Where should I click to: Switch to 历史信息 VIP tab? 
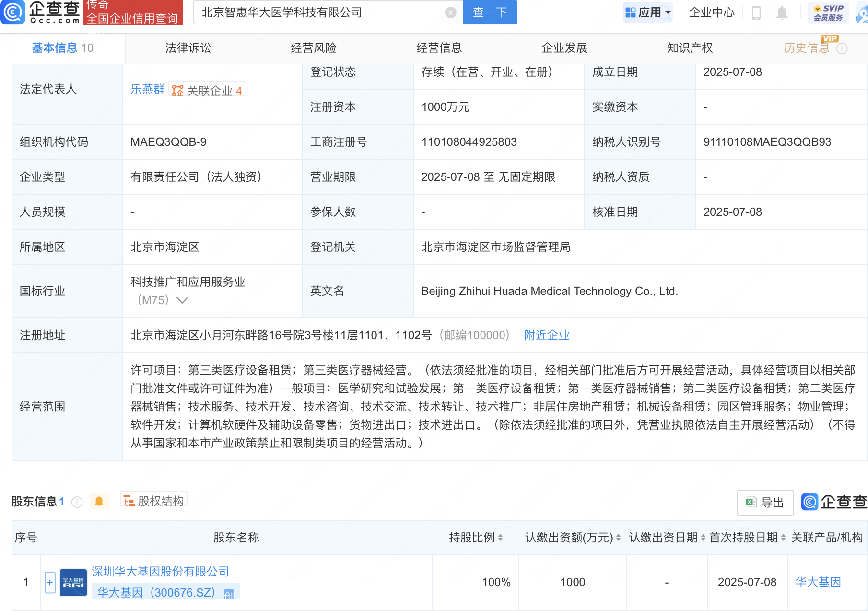pyautogui.click(x=807, y=47)
